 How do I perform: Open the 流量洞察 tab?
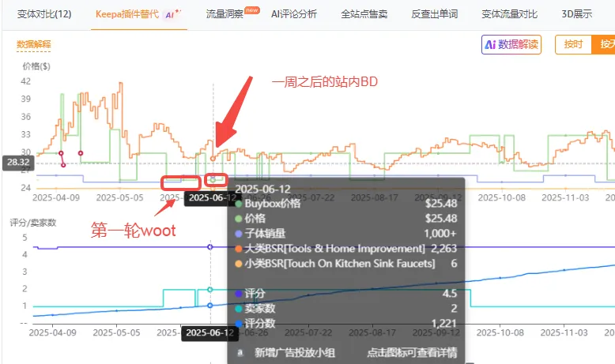pyautogui.click(x=224, y=14)
